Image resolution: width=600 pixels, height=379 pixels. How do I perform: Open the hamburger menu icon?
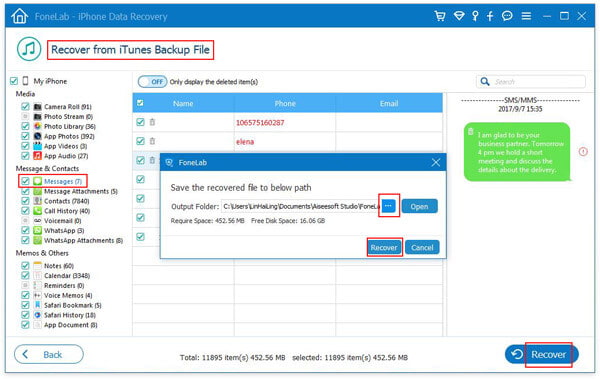tap(527, 16)
